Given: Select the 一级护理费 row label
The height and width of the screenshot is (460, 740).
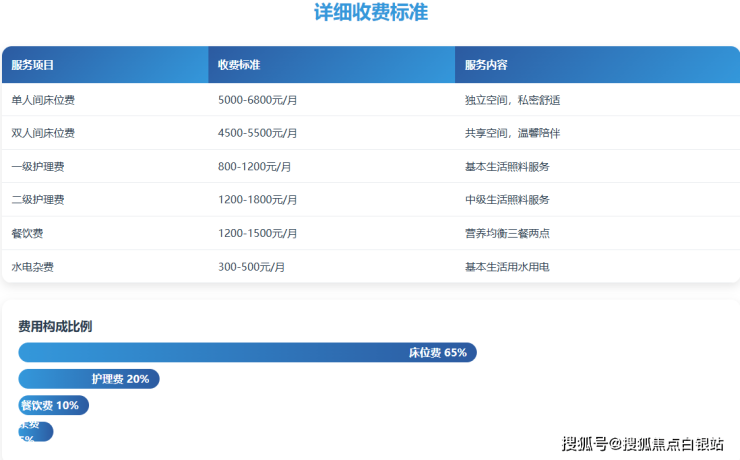Looking at the screenshot, I should point(38,167).
